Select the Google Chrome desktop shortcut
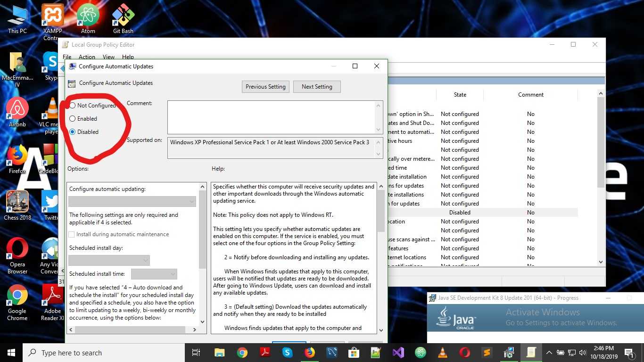The height and width of the screenshot is (362, 644). (x=17, y=302)
